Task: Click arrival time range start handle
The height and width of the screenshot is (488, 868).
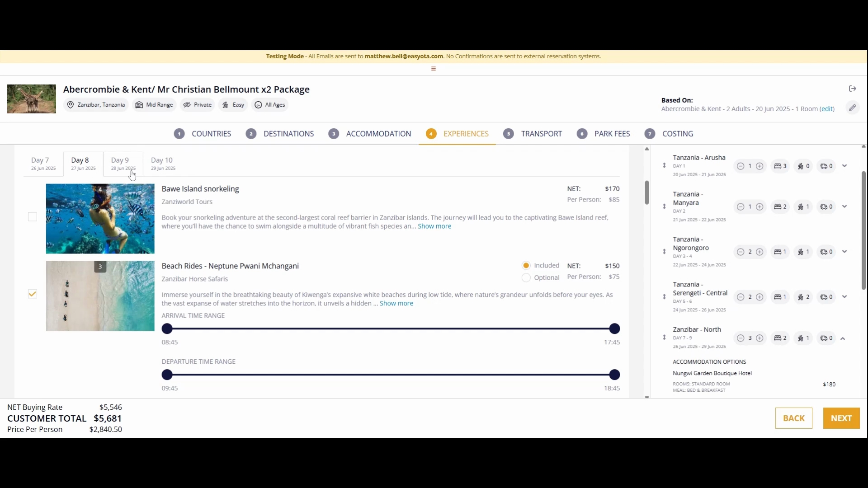Action: click(x=167, y=328)
